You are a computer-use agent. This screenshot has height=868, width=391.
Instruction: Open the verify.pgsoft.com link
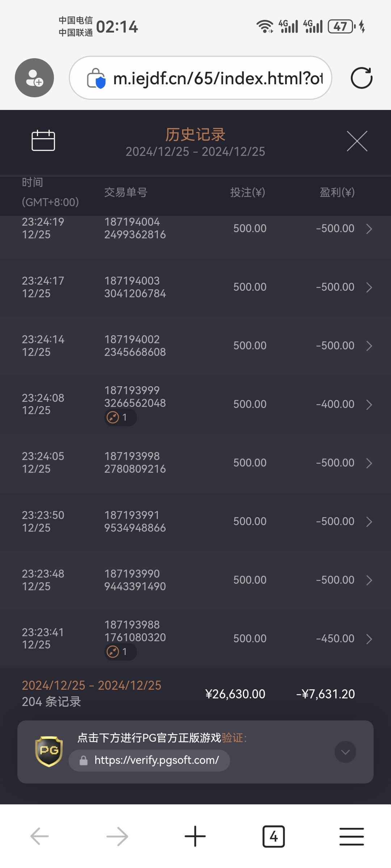[156, 760]
